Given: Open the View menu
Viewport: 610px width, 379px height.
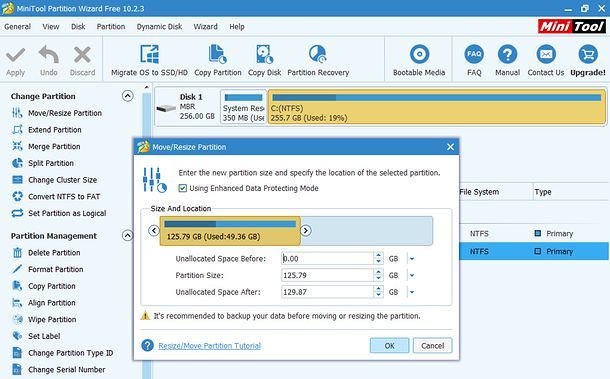Looking at the screenshot, I should tap(51, 27).
